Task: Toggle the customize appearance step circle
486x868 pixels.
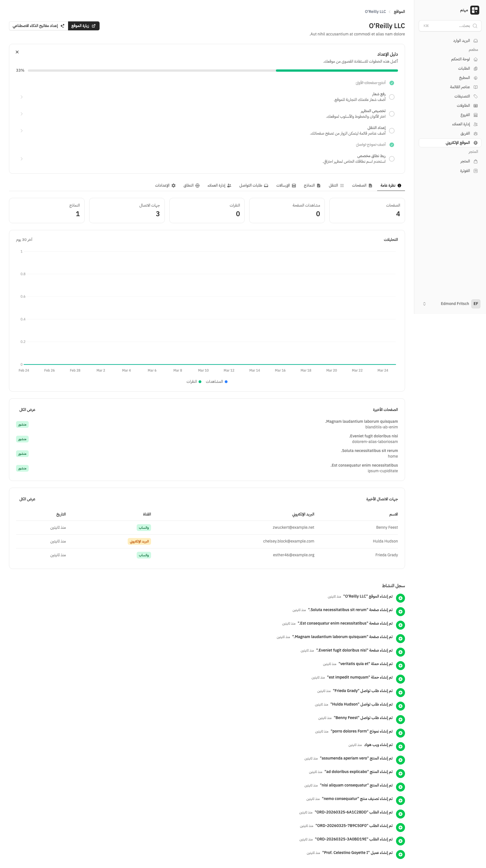Action: pos(391,114)
